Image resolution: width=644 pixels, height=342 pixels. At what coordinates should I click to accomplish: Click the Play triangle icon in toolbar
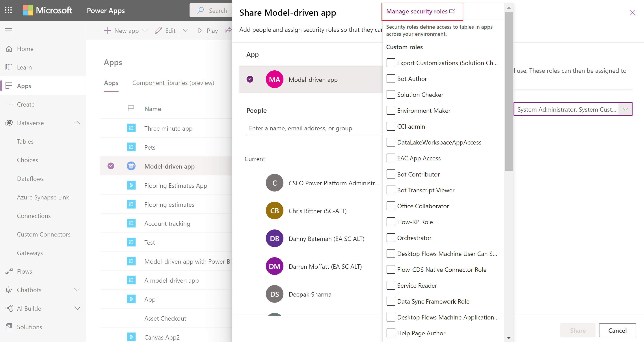(200, 30)
